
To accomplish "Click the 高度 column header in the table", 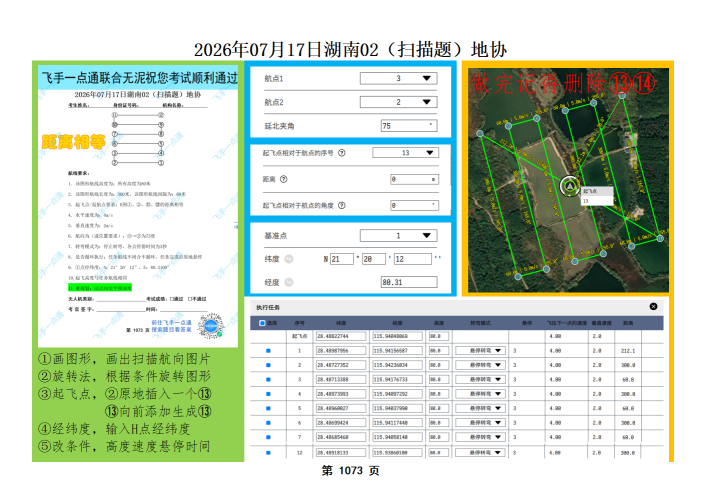I will [x=439, y=323].
